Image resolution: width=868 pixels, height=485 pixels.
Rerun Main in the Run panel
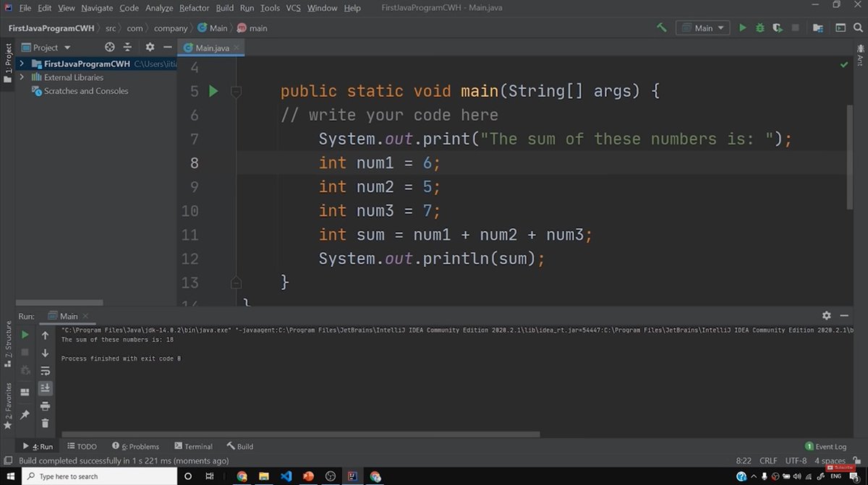(25, 335)
